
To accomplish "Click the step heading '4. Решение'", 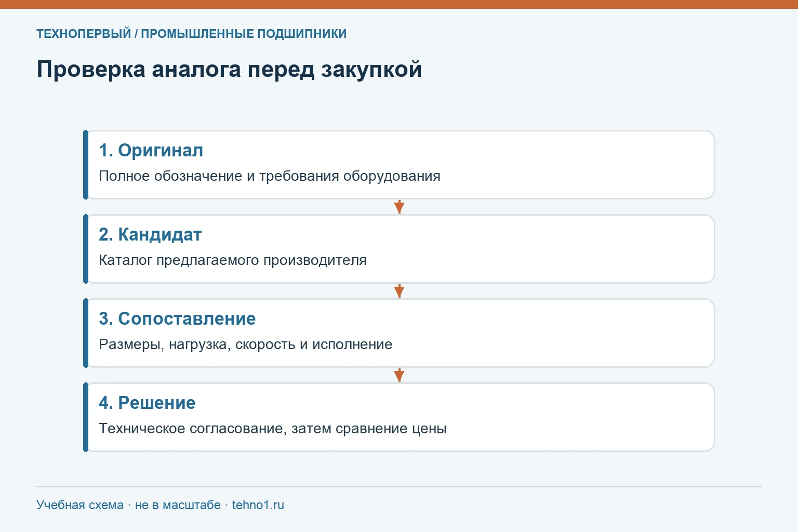I will (147, 403).
